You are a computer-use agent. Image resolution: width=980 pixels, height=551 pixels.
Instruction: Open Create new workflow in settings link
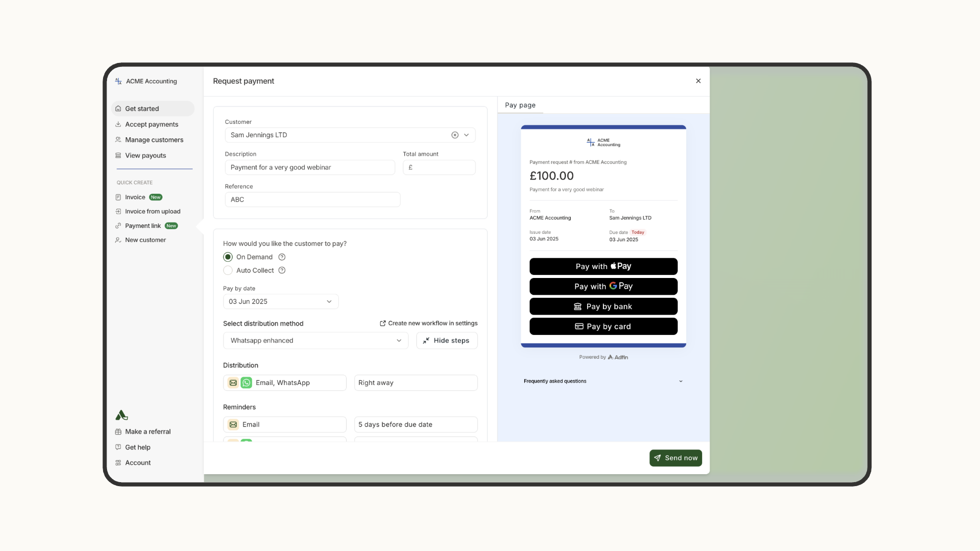pyautogui.click(x=432, y=323)
